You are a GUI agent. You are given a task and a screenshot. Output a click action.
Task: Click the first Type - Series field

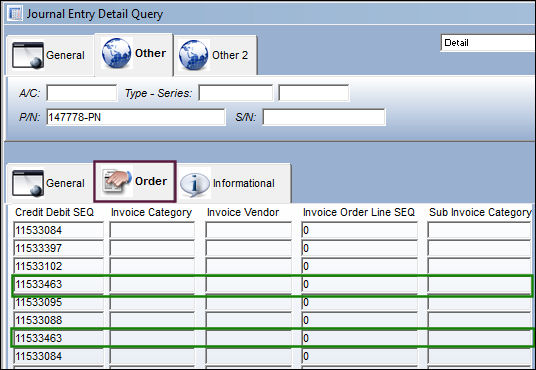click(x=236, y=93)
